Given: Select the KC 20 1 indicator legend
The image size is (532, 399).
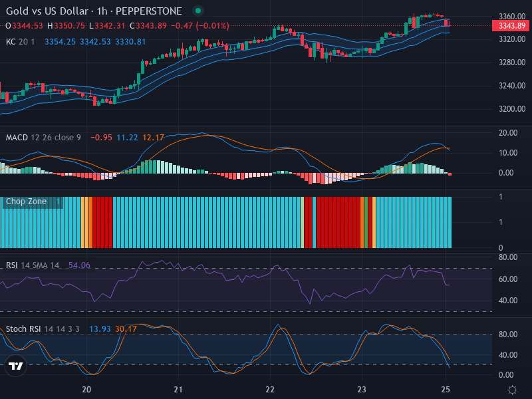Looking at the screenshot, I should pyautogui.click(x=21, y=42).
